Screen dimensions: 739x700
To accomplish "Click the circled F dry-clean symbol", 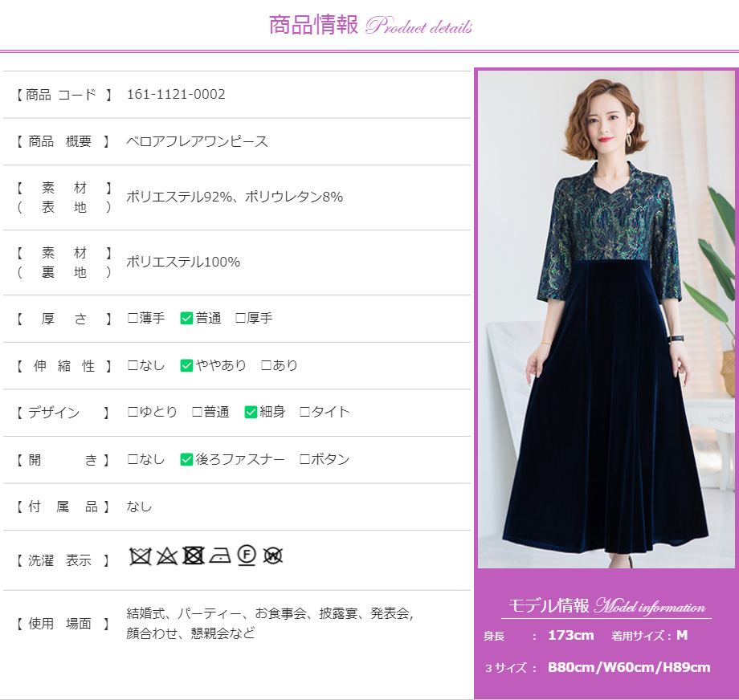I will tap(247, 556).
